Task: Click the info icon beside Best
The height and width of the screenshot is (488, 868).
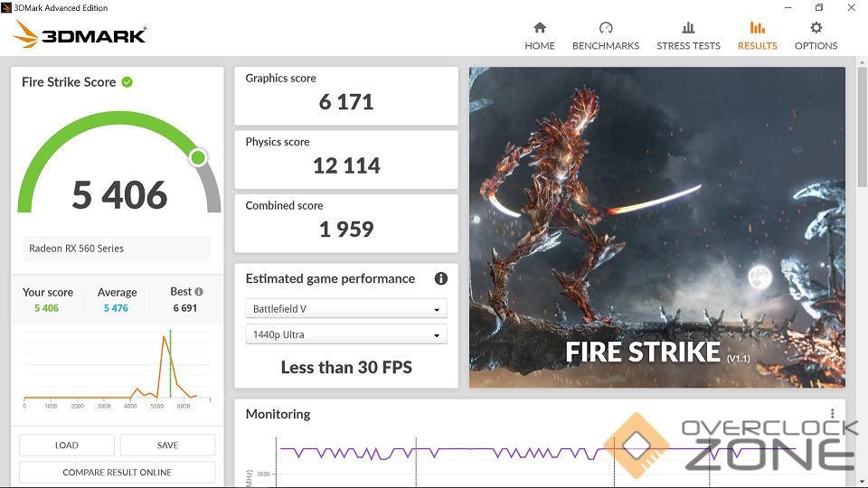Action: pyautogui.click(x=199, y=292)
